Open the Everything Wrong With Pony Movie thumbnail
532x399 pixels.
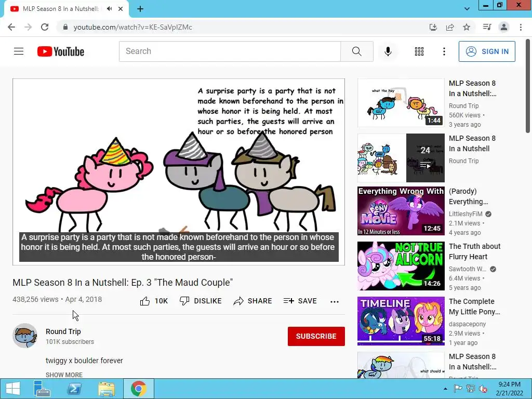(x=401, y=211)
